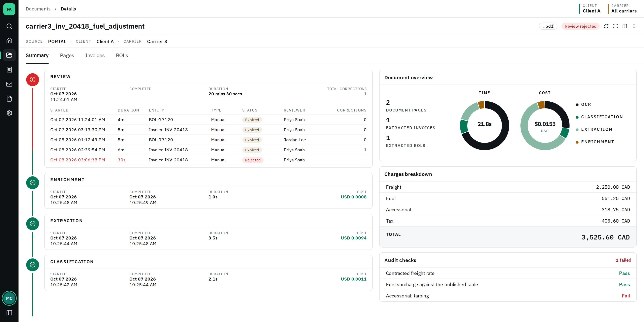Click the Tax charge row
The width and height of the screenshot is (644, 322).
(x=508, y=221)
